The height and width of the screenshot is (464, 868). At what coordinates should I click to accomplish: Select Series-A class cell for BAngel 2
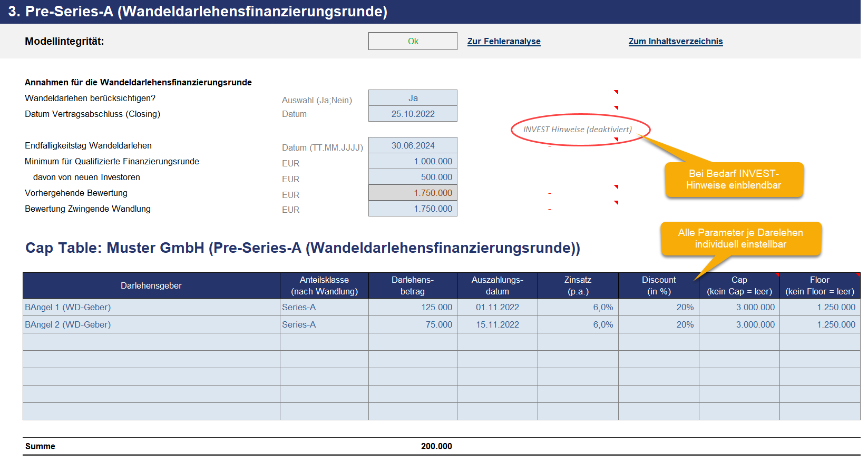click(324, 324)
